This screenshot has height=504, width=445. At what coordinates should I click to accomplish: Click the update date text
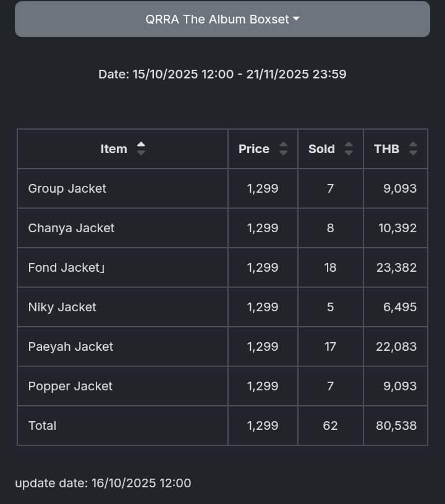click(103, 483)
